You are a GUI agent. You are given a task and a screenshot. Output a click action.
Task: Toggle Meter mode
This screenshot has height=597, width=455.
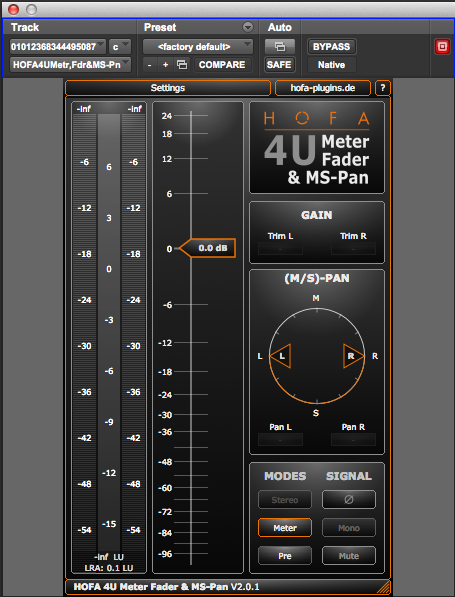point(285,528)
